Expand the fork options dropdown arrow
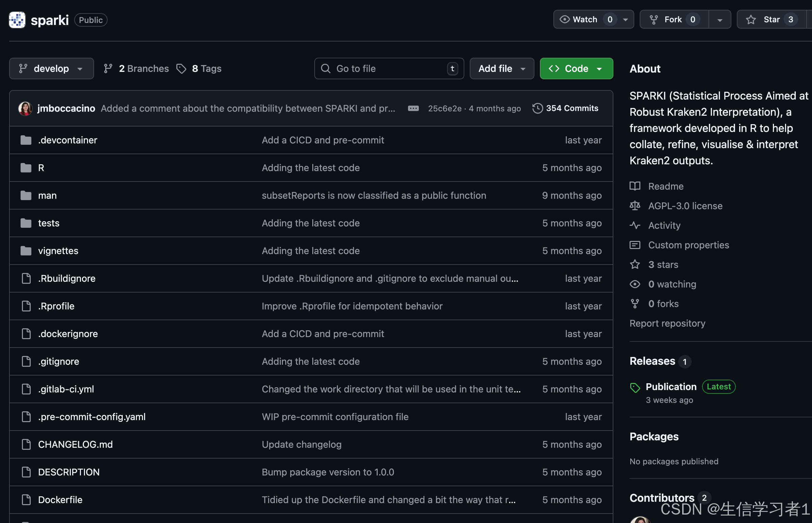Viewport: 812px width, 523px height. pos(720,19)
